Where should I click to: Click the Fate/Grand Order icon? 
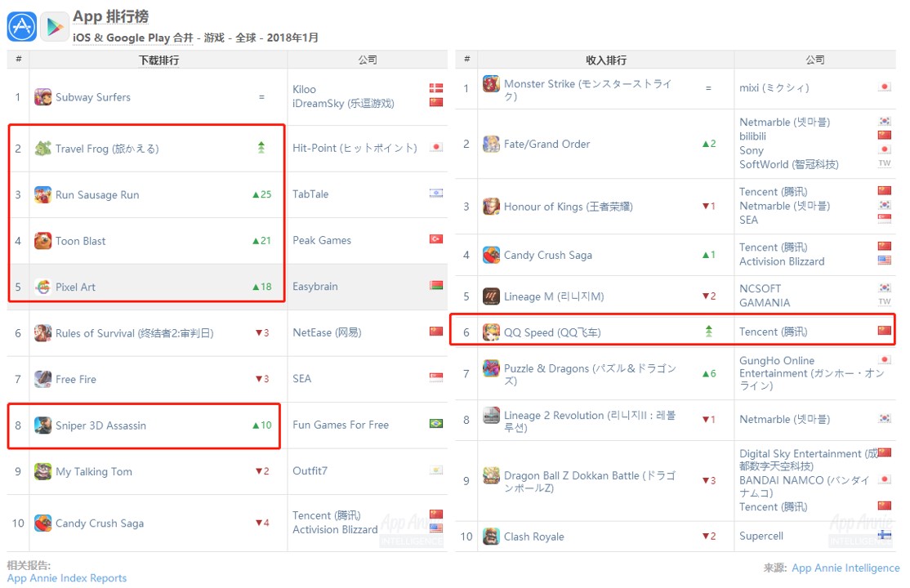point(491,144)
